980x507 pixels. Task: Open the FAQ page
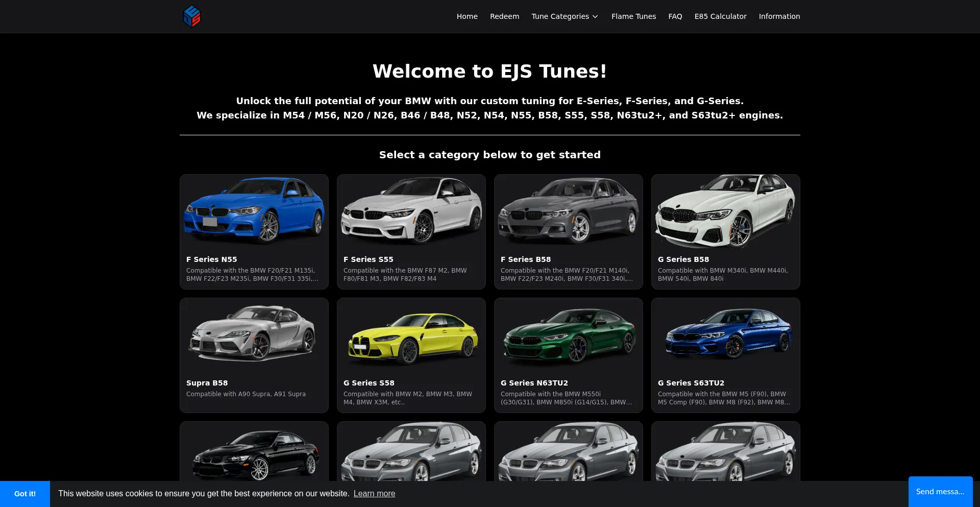(675, 16)
